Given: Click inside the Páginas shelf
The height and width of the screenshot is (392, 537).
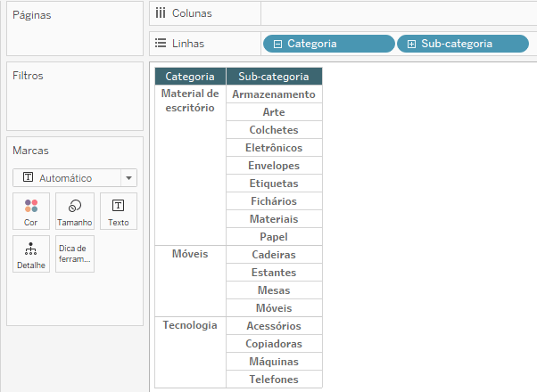Looking at the screenshot, I should tap(74, 36).
